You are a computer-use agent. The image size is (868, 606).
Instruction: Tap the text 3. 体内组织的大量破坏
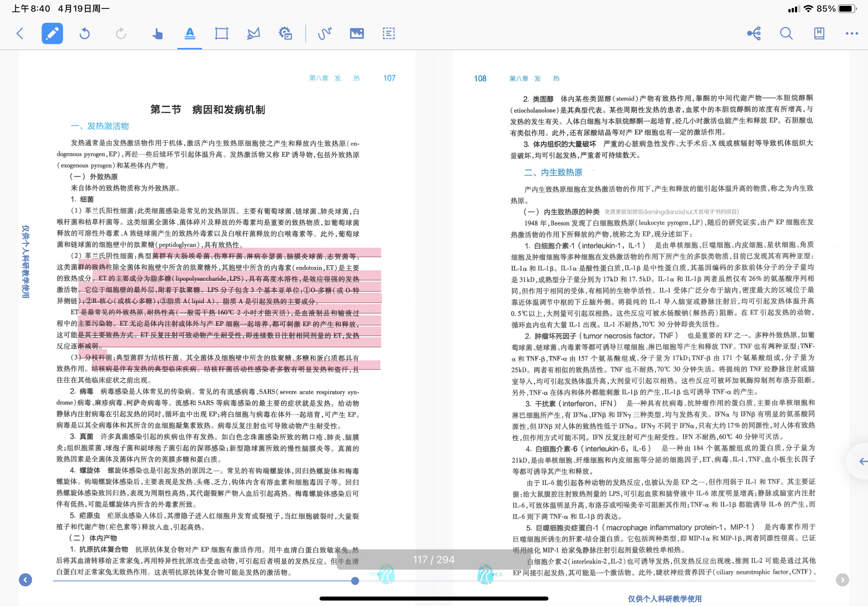pyautogui.click(x=559, y=144)
